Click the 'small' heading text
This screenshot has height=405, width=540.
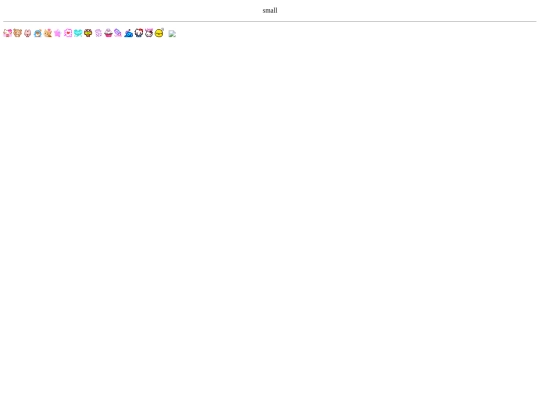coord(270,11)
